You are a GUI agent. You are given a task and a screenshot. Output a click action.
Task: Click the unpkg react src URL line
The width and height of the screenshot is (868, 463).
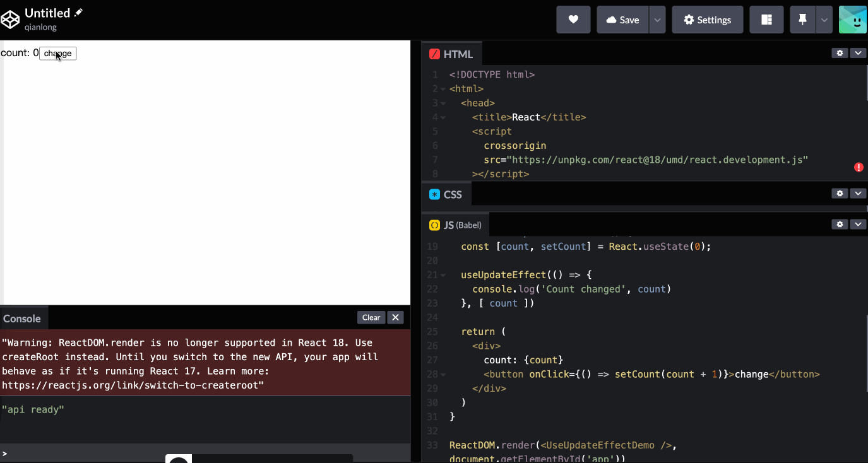pyautogui.click(x=646, y=160)
